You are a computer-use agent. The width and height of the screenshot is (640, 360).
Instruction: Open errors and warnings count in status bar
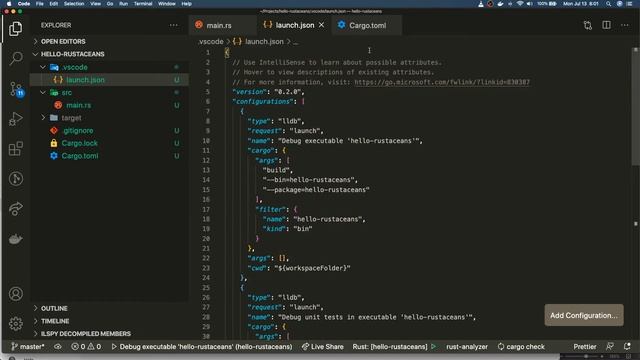(86, 347)
